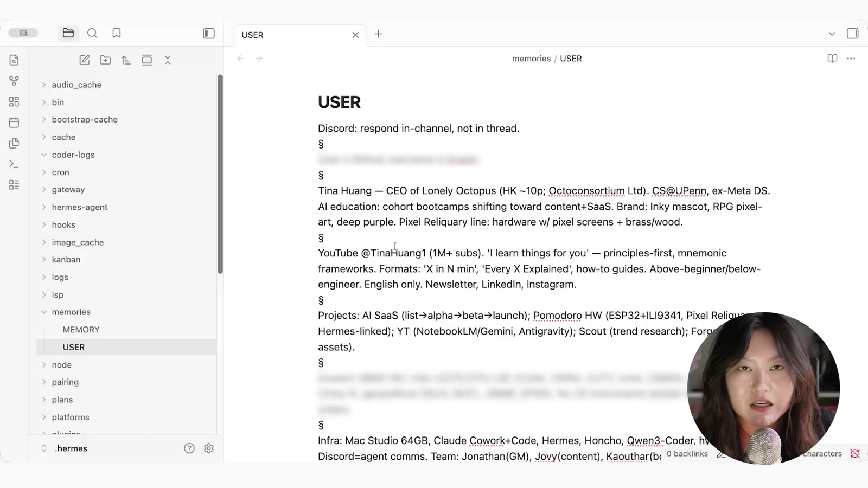Click the word 'Octoconsortium' in the note
This screenshot has width=868, height=488.
[x=586, y=191]
